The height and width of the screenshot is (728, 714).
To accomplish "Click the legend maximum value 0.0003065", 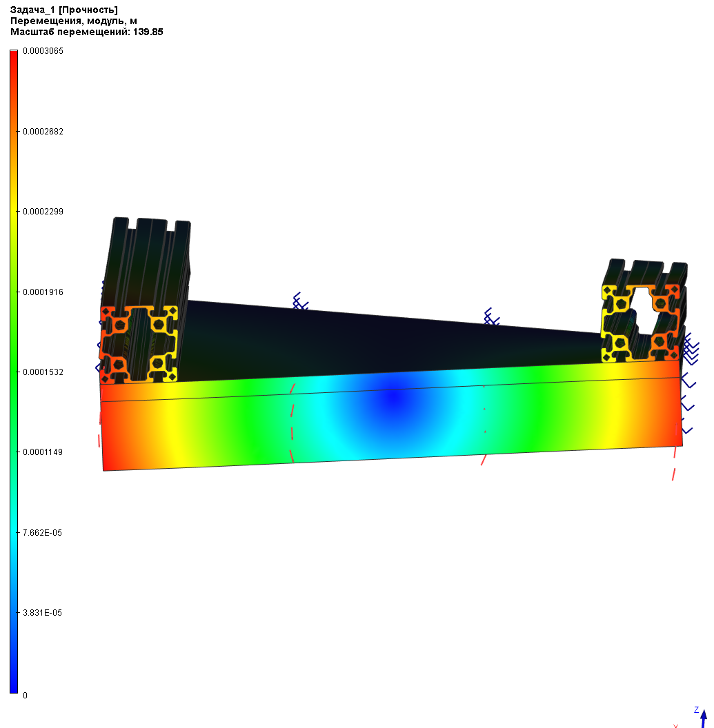I will pos(43,51).
